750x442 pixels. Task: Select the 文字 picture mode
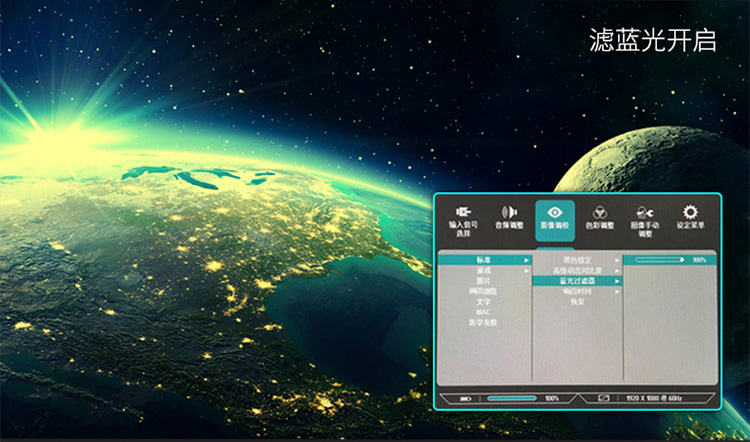click(484, 302)
